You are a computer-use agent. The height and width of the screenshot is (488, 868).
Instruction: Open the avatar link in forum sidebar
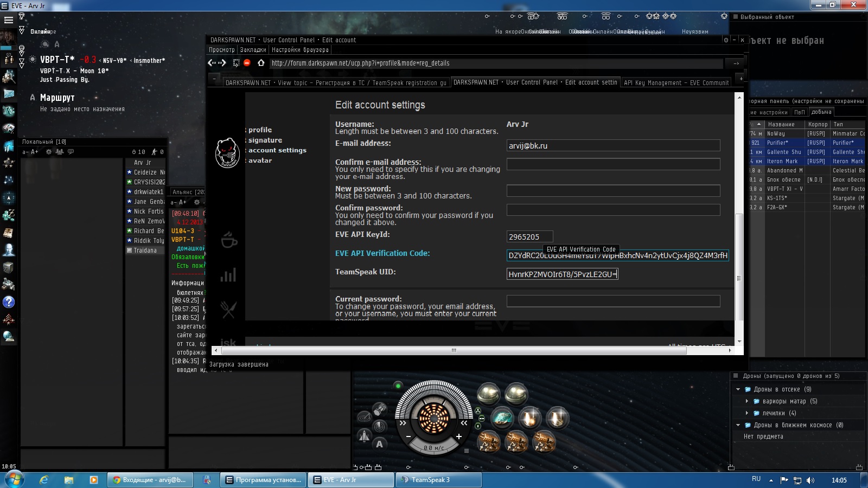(x=260, y=160)
